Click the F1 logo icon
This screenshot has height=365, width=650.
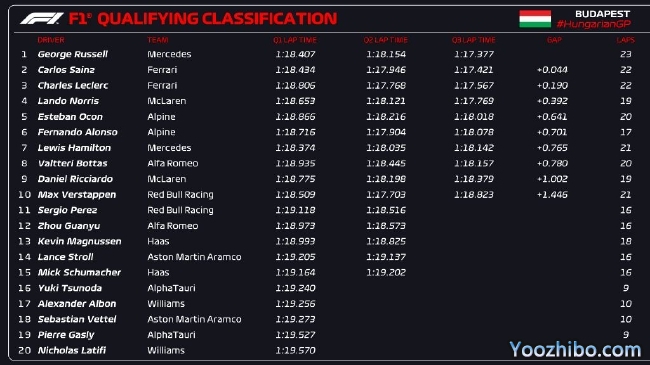[x=41, y=19]
